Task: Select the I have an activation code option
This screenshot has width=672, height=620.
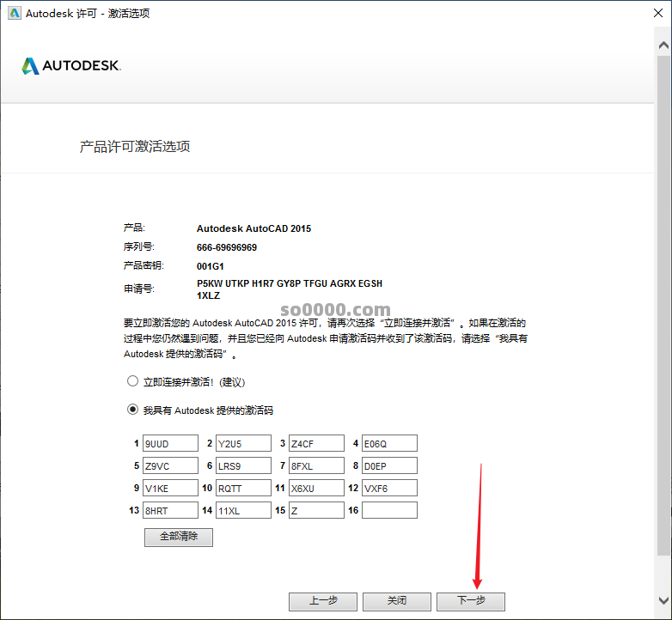Action: tap(132, 410)
